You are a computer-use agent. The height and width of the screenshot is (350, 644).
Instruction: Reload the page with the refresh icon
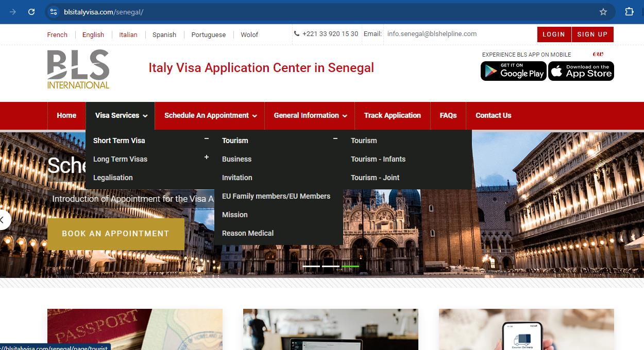[31, 11]
